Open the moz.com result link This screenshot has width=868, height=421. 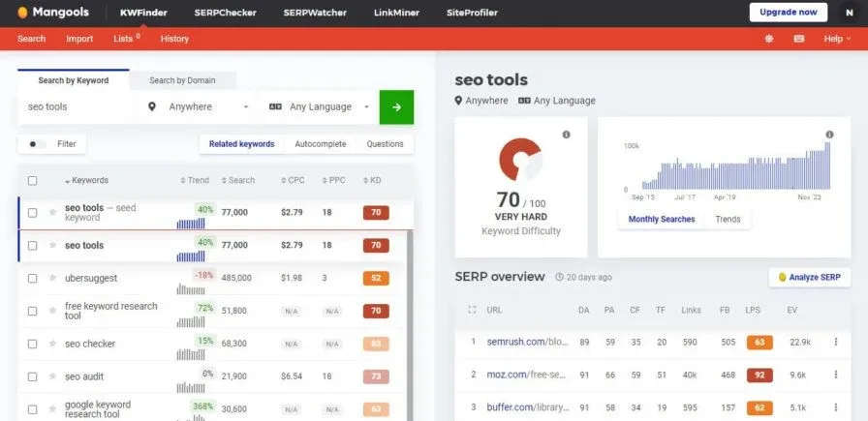(x=526, y=375)
